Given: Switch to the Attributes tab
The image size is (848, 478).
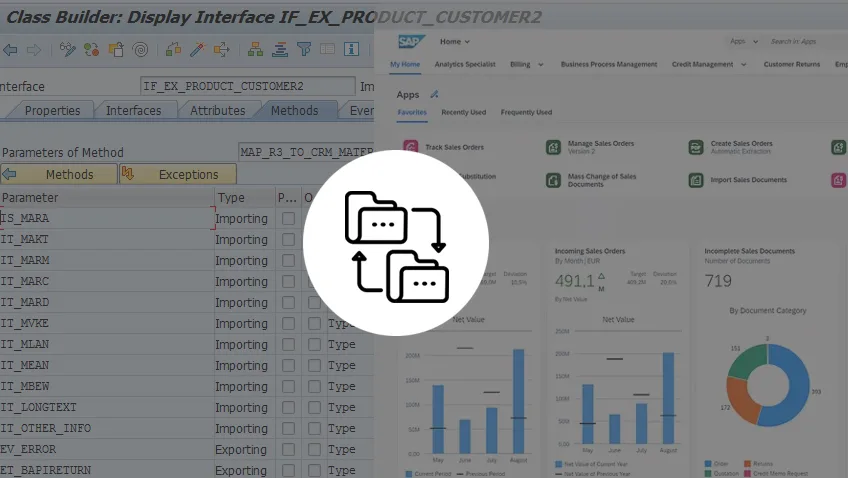Looking at the screenshot, I should 217,110.
